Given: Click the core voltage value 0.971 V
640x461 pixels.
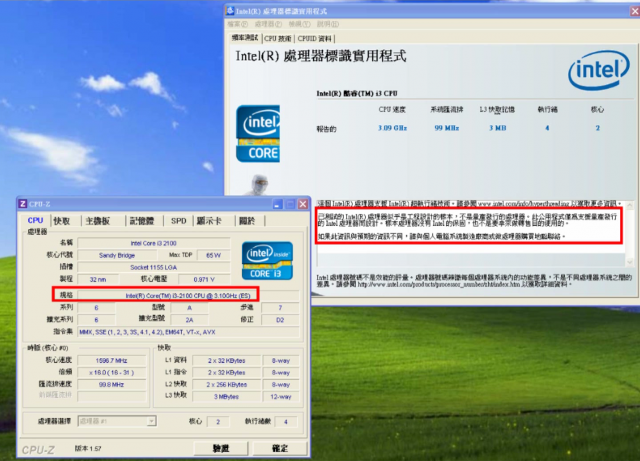Looking at the screenshot, I should (x=204, y=280).
